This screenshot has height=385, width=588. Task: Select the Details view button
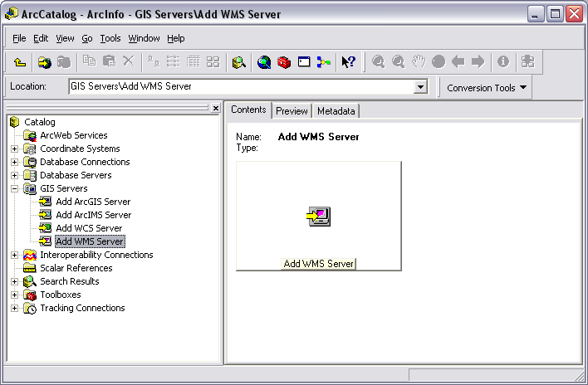tap(194, 61)
